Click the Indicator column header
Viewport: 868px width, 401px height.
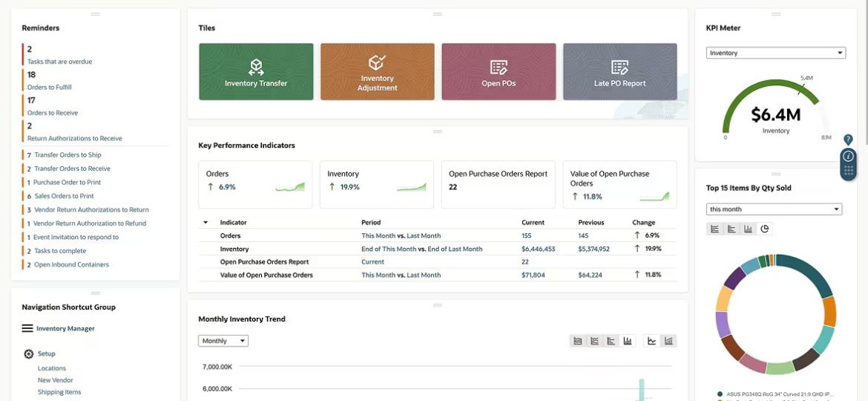[x=233, y=223]
